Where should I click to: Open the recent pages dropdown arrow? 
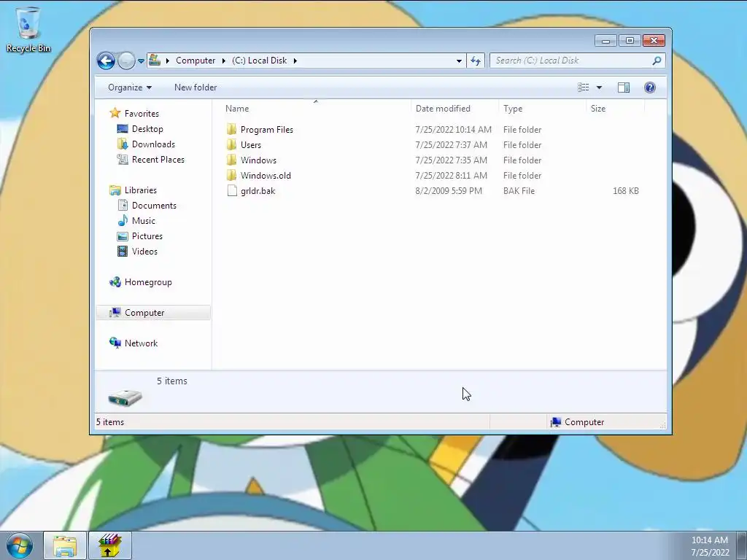(x=141, y=61)
